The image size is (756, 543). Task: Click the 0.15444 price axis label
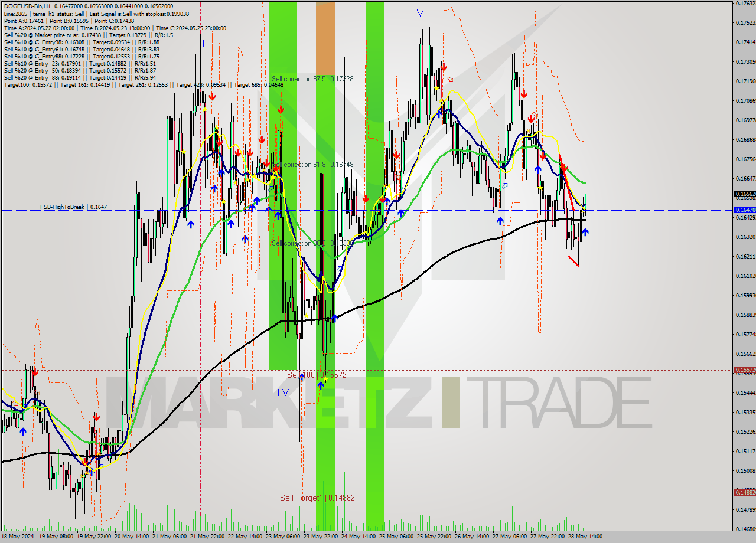(x=745, y=393)
